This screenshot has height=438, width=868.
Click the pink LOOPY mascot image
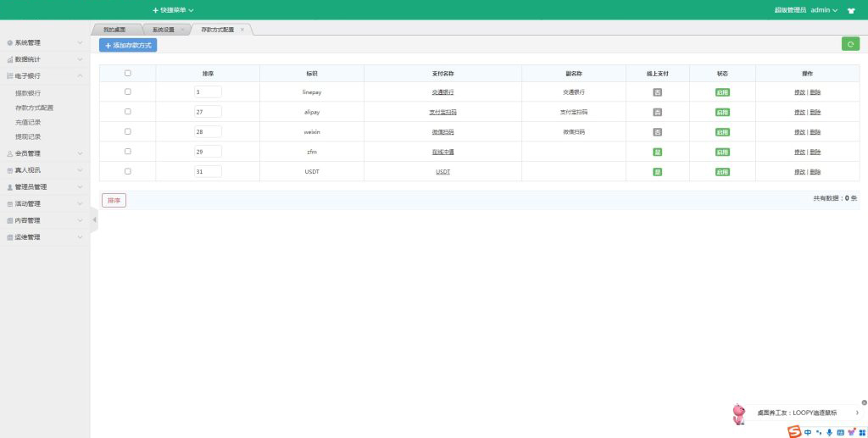point(739,413)
